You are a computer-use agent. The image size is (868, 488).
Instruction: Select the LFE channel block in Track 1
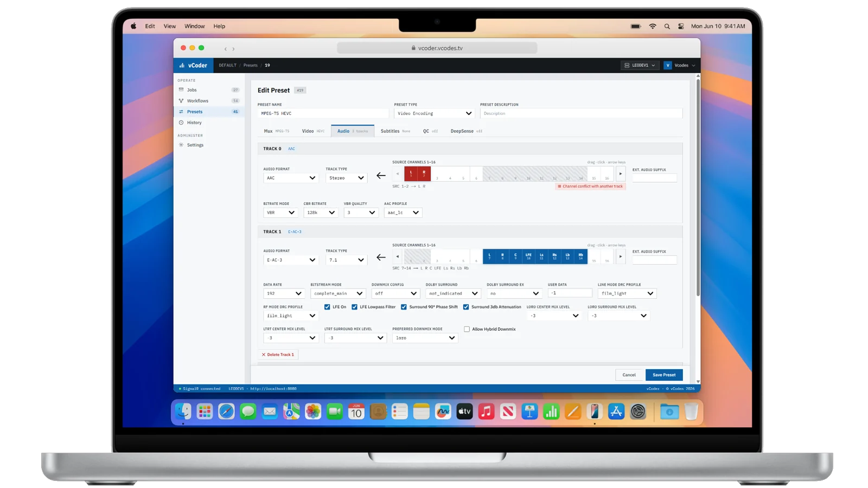click(x=528, y=256)
